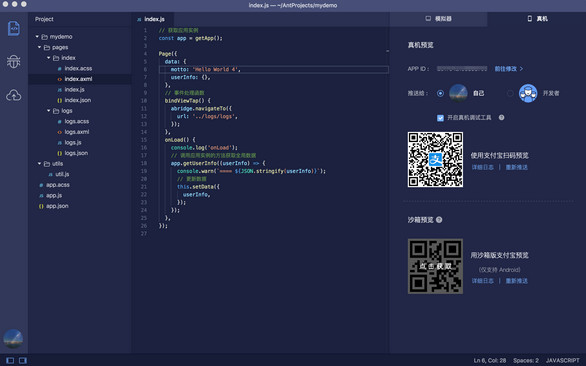The width and height of the screenshot is (586, 366).
Task: Collapse the mydemo root folder
Action: (37, 37)
